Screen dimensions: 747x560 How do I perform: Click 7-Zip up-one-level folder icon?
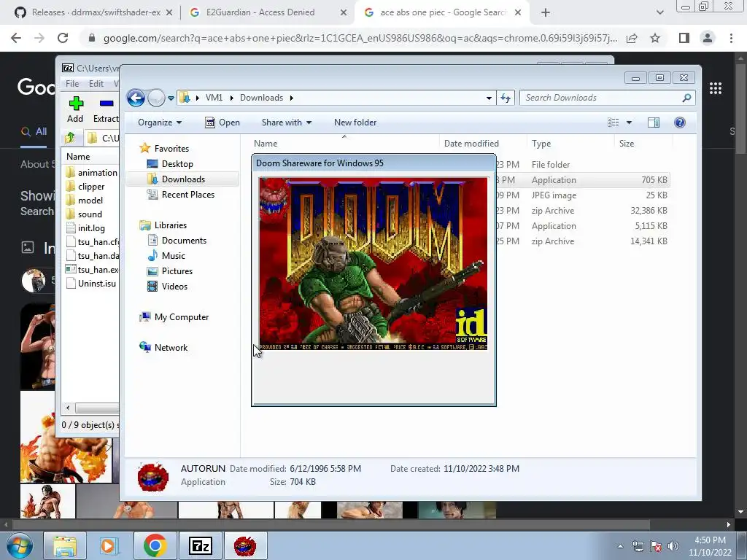pyautogui.click(x=70, y=138)
